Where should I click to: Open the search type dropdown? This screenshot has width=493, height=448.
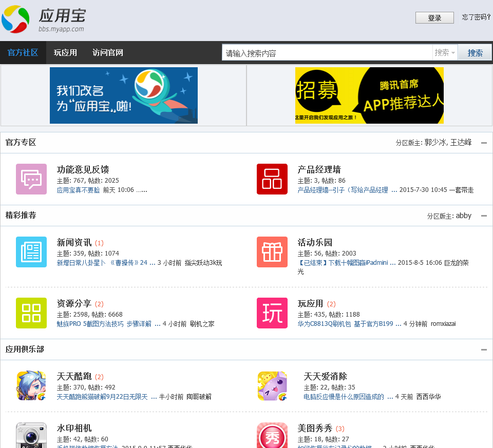[445, 52]
